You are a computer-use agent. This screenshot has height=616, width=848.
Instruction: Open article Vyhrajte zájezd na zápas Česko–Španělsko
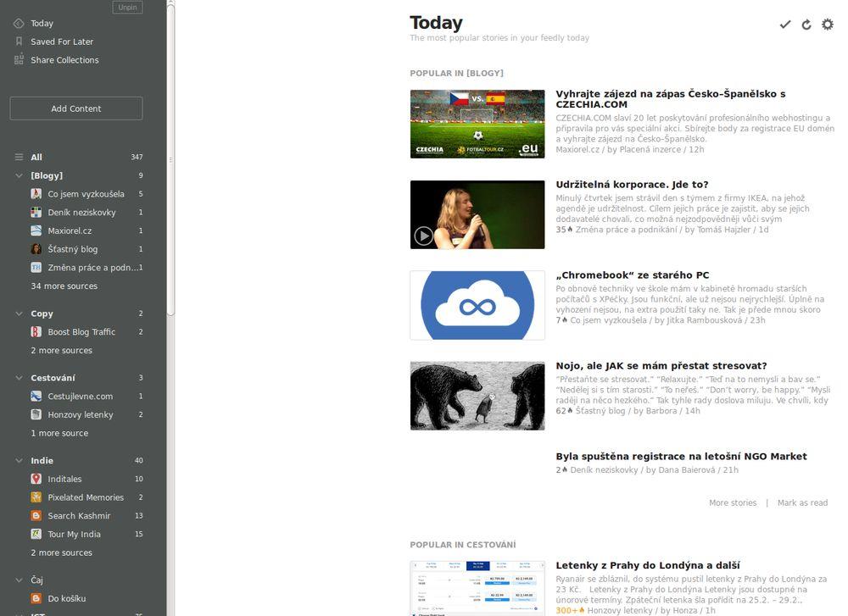coord(671,99)
